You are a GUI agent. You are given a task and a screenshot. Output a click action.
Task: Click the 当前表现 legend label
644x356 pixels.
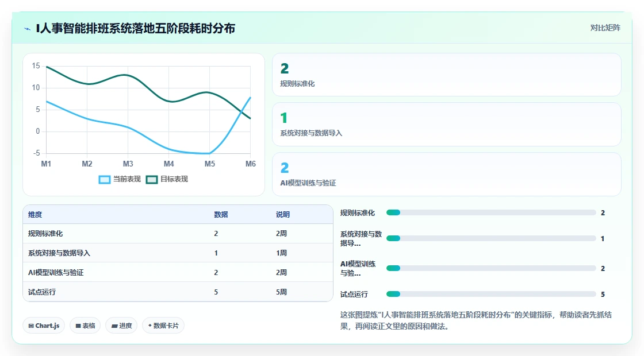pos(127,179)
